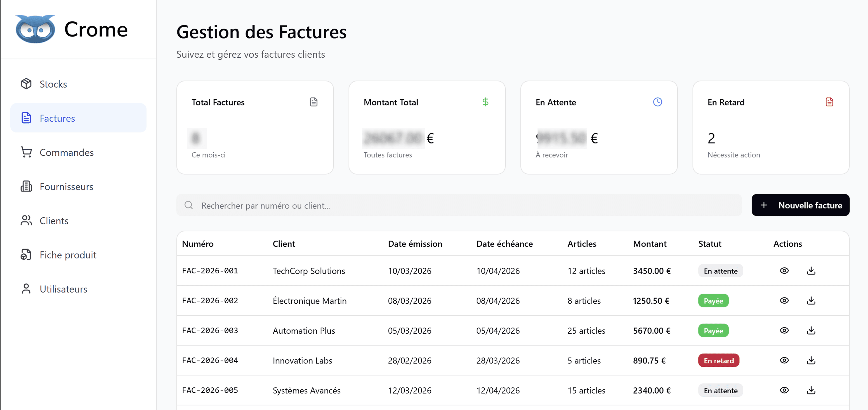
Task: Click the En Retard red file icon
Action: pyautogui.click(x=829, y=102)
